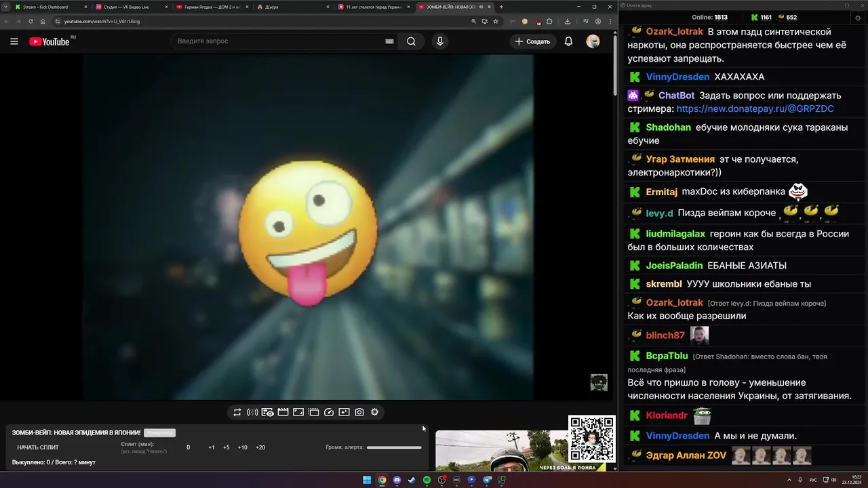Viewport: 868px width, 488px height.
Task: Click username liudmilagalax in chat
Action: [x=675, y=234]
